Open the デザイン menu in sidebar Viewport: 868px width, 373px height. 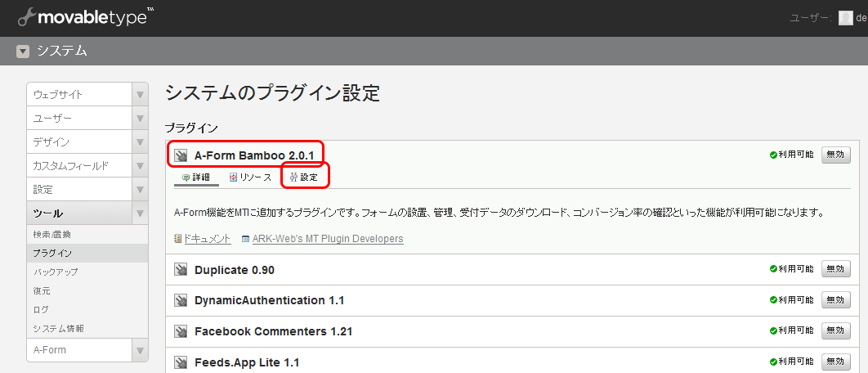tap(80, 142)
